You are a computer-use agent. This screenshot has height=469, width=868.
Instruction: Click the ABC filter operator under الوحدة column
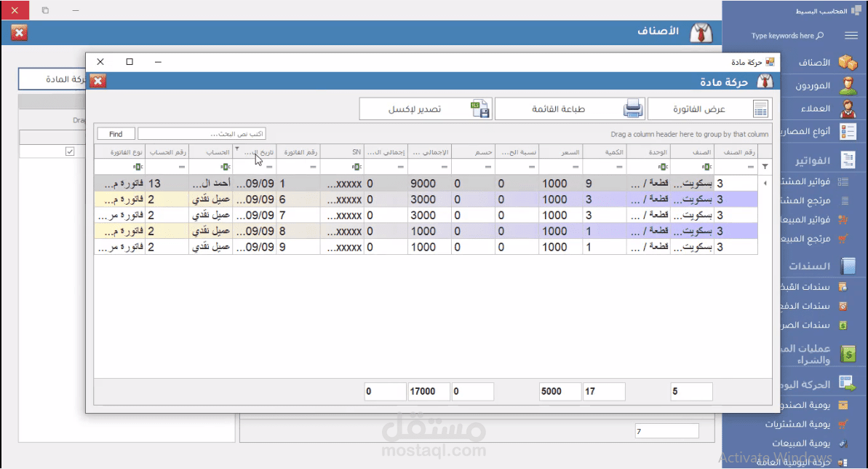[663, 167]
